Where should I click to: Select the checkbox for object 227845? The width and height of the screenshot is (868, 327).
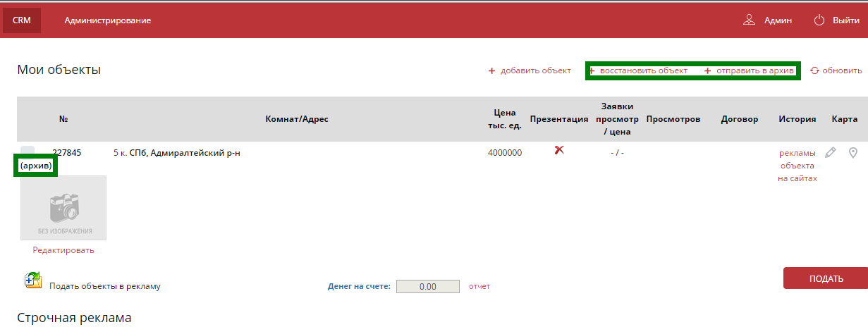(27, 152)
